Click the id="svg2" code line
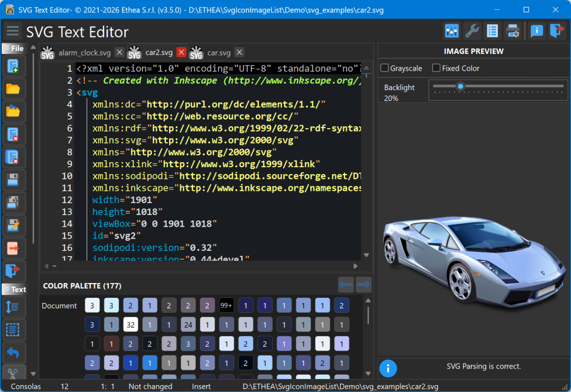571x392 pixels. click(116, 235)
